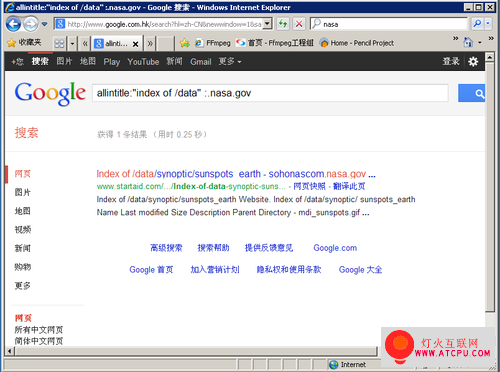Viewport: 500px width, 372px height.
Task: Select 新闻 in the left sidebar
Action: click(23, 248)
